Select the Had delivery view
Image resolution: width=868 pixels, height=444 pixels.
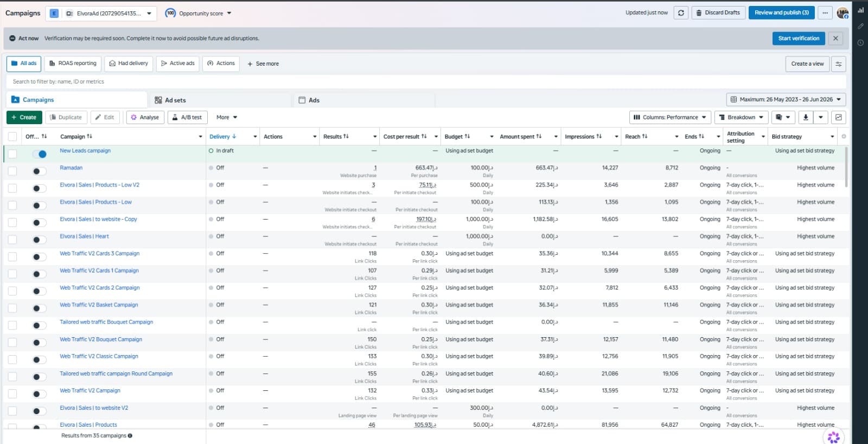tap(129, 64)
